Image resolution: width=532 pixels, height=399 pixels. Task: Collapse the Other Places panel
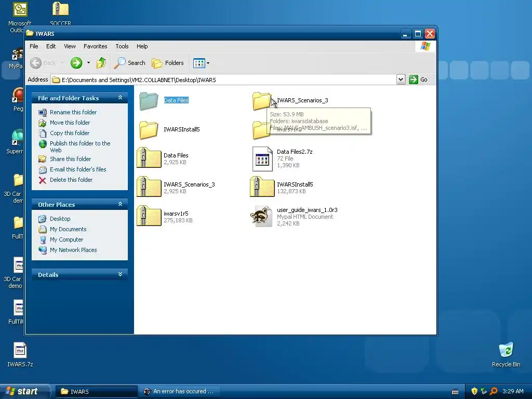click(120, 204)
